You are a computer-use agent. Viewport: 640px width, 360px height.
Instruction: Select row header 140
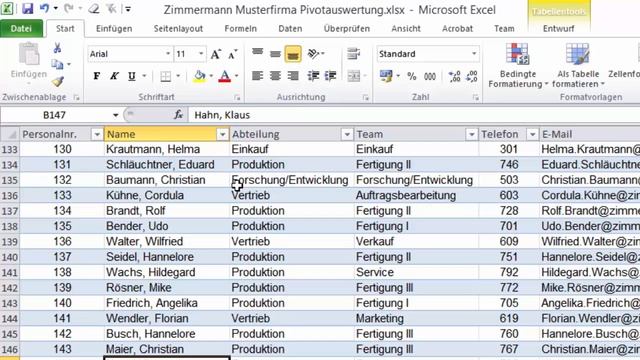pos(10,257)
